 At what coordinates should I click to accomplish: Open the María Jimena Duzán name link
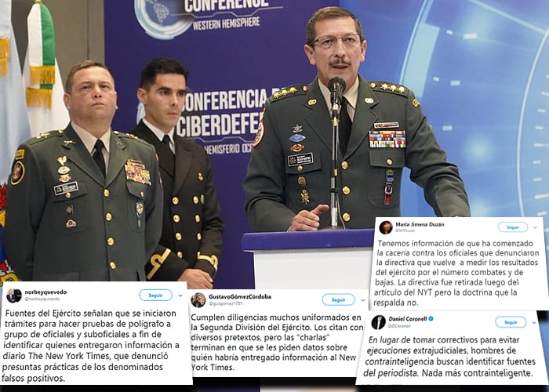(420, 224)
